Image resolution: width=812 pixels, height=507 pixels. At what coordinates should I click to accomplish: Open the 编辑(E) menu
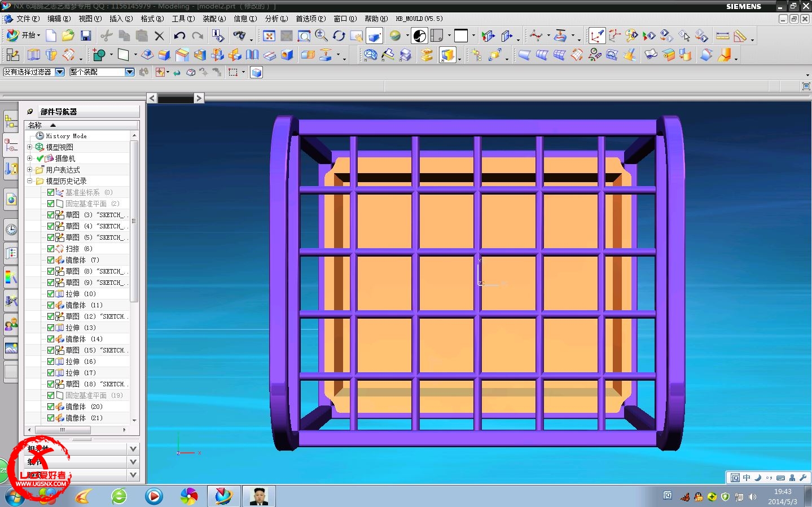(59, 19)
